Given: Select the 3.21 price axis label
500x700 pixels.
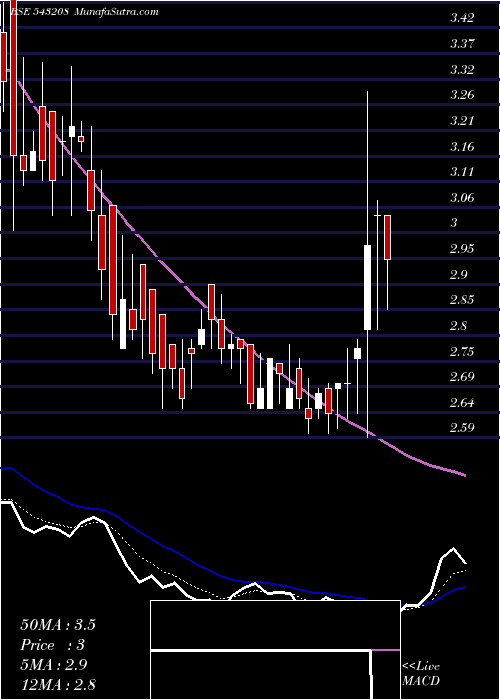Looking at the screenshot, I should (462, 121).
